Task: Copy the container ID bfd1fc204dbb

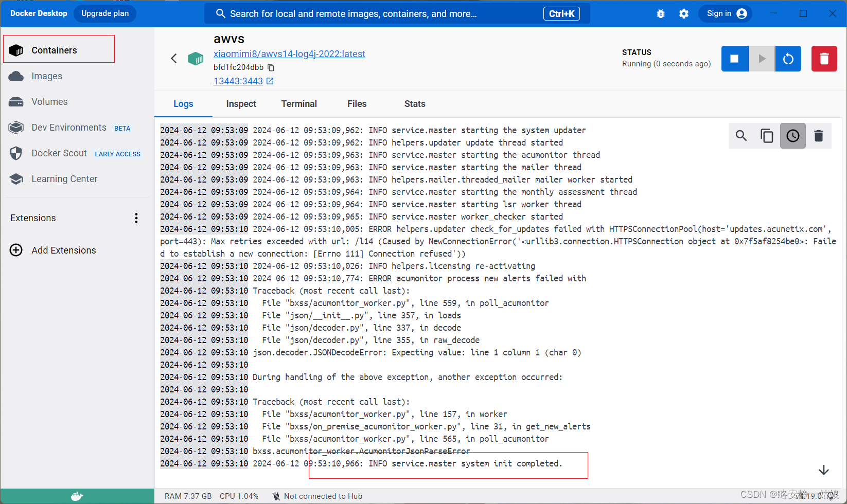Action: point(271,67)
